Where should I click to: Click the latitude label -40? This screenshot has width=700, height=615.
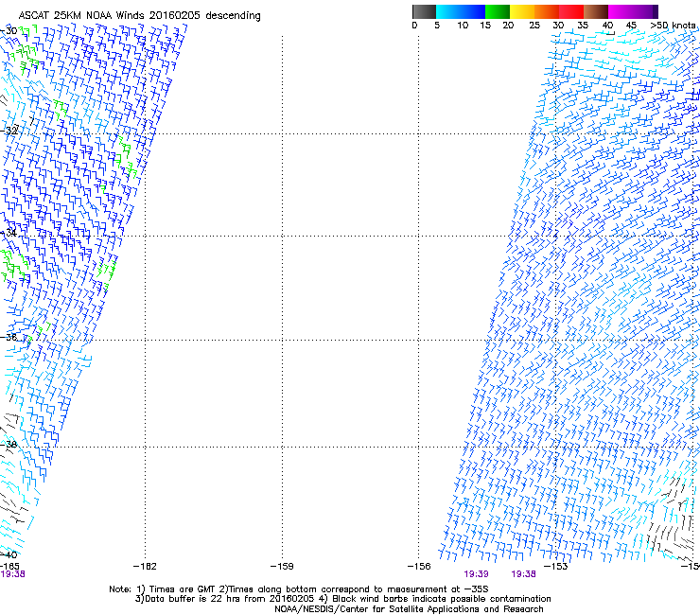coord(9,554)
